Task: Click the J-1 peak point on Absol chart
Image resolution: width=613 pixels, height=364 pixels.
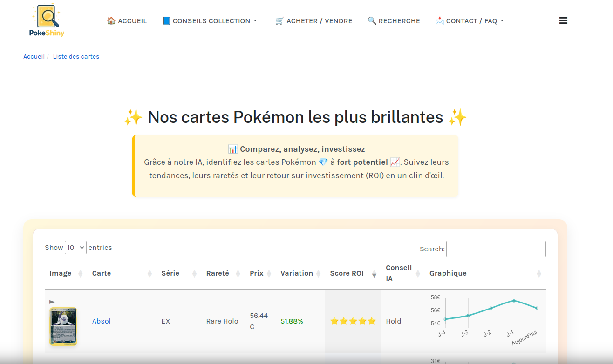Action: (x=514, y=301)
